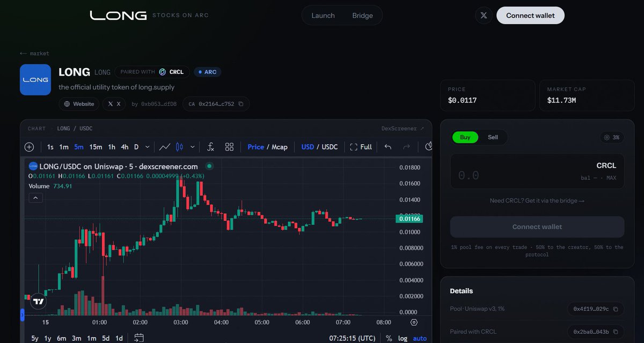Show chart values in USD
Viewport: 644px width, 343px height.
pos(308,147)
